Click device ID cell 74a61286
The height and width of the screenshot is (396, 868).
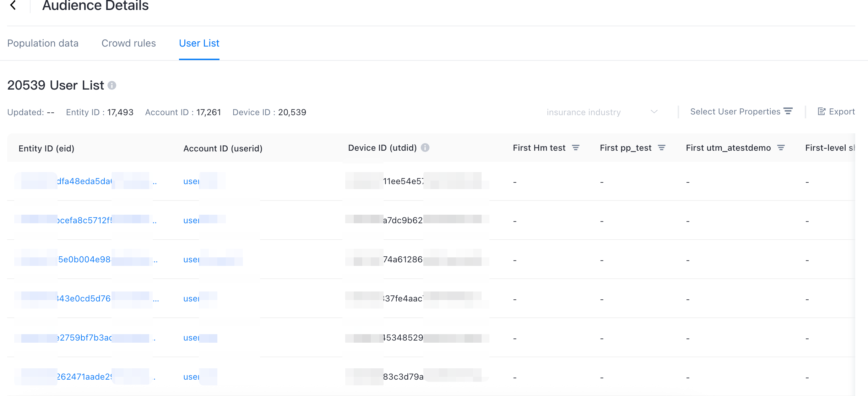tap(417, 259)
